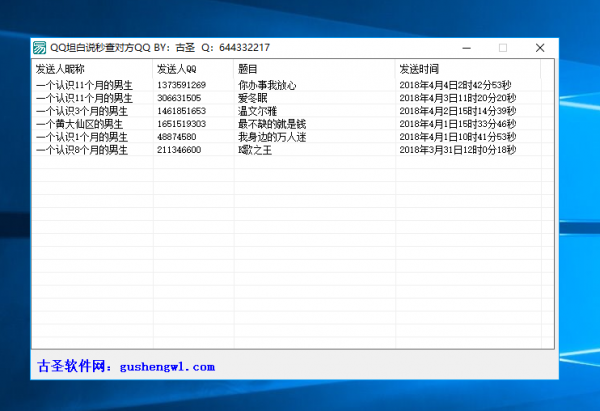Screen dimensions: 600x411
Task: Sort by 题目 column header
Action: (x=314, y=69)
